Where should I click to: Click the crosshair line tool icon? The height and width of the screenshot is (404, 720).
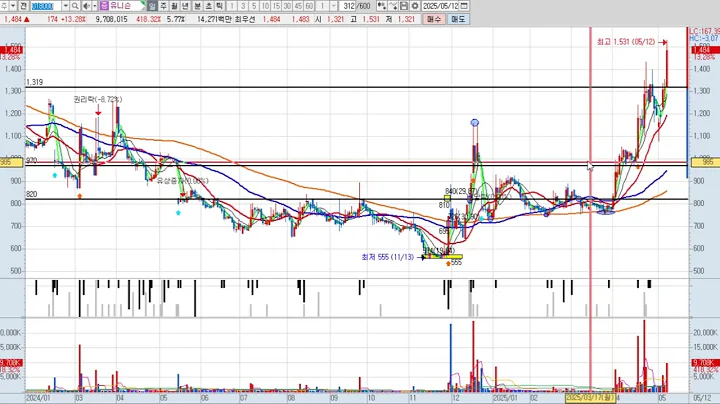click(x=393, y=6)
